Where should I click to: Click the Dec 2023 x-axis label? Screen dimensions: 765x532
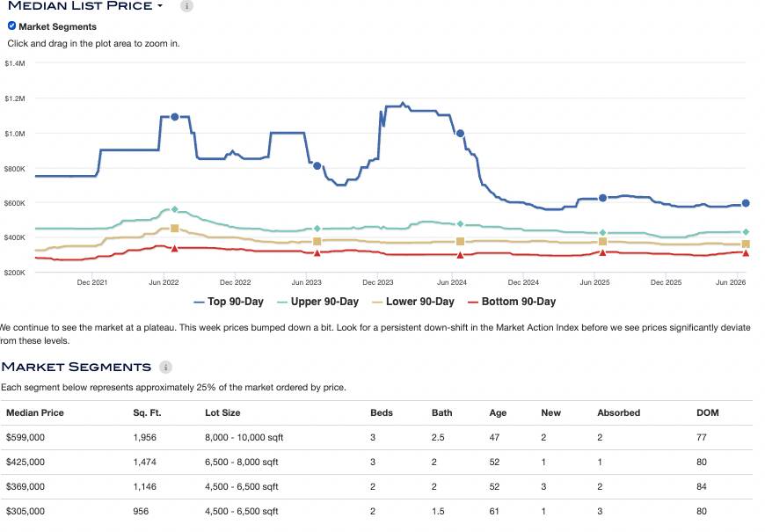(x=377, y=282)
